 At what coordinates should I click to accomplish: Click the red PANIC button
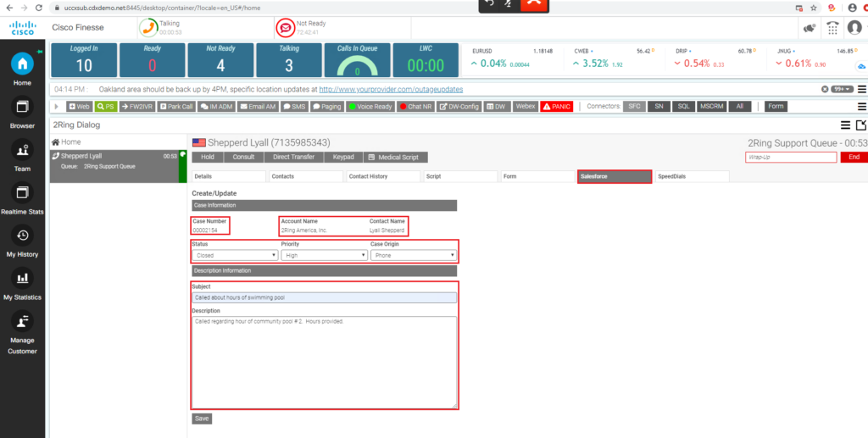[x=556, y=107]
